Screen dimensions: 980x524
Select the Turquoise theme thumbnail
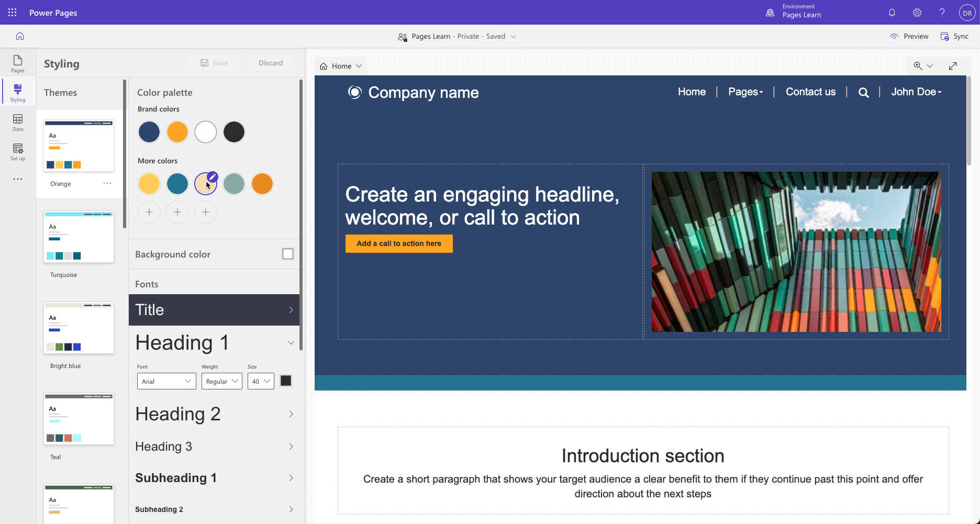[79, 237]
